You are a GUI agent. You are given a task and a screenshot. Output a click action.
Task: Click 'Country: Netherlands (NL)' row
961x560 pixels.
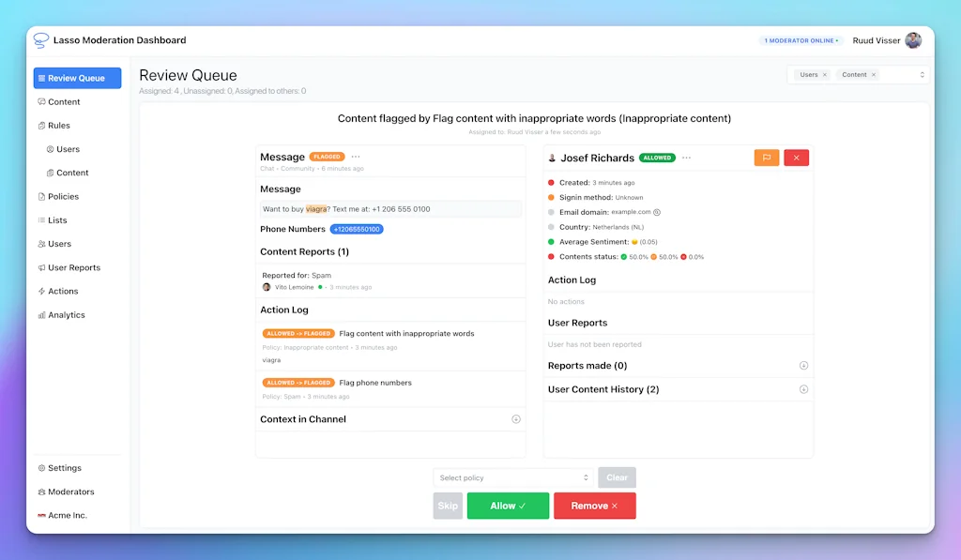[596, 227]
